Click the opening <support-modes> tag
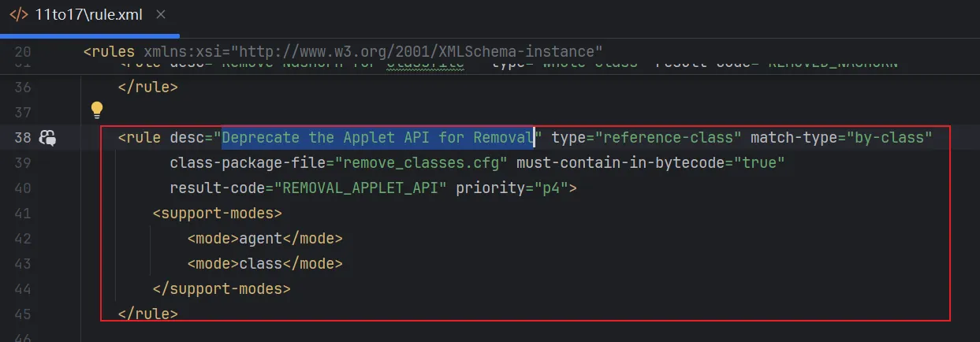The image size is (980, 342). tap(218, 213)
